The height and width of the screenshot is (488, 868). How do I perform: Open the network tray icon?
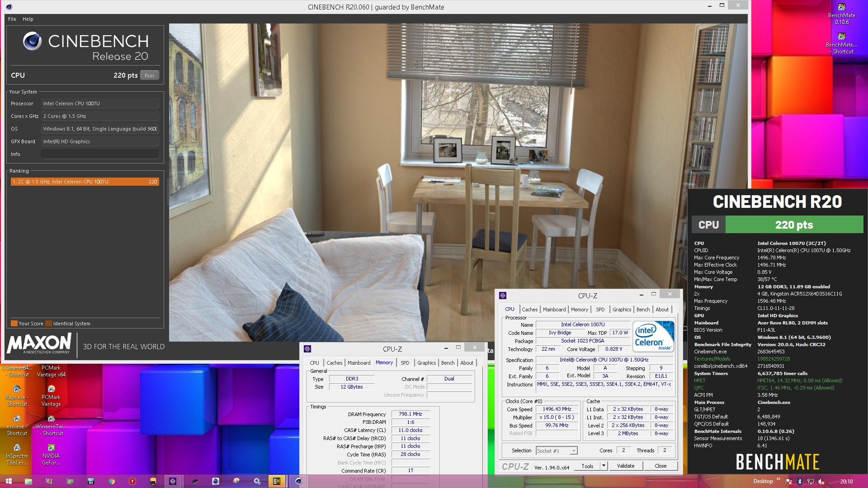810,481
